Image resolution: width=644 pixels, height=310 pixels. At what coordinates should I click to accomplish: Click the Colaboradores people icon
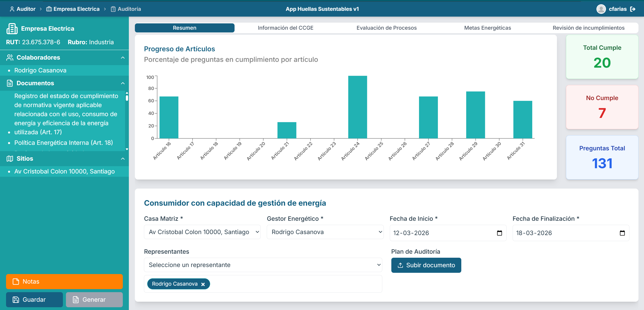point(10,57)
